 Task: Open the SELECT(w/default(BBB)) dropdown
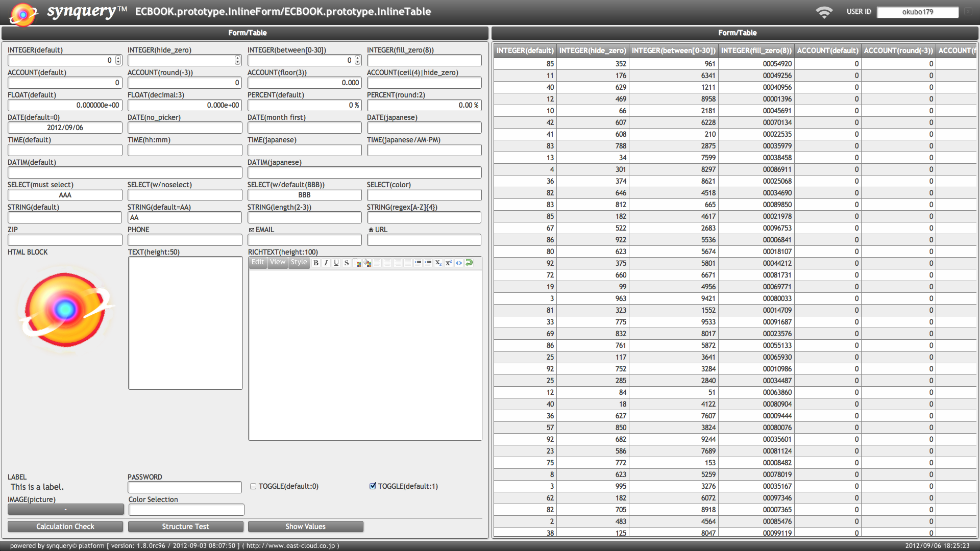tap(305, 195)
